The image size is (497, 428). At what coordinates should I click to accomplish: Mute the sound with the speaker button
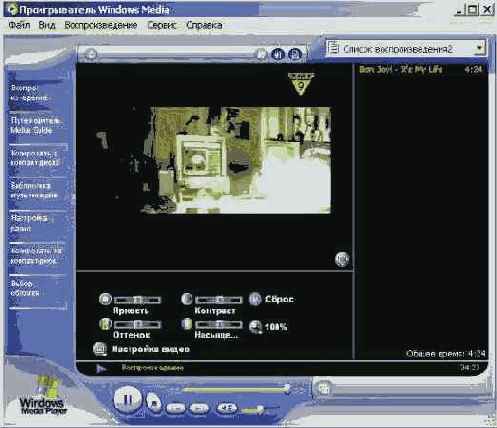point(227,407)
